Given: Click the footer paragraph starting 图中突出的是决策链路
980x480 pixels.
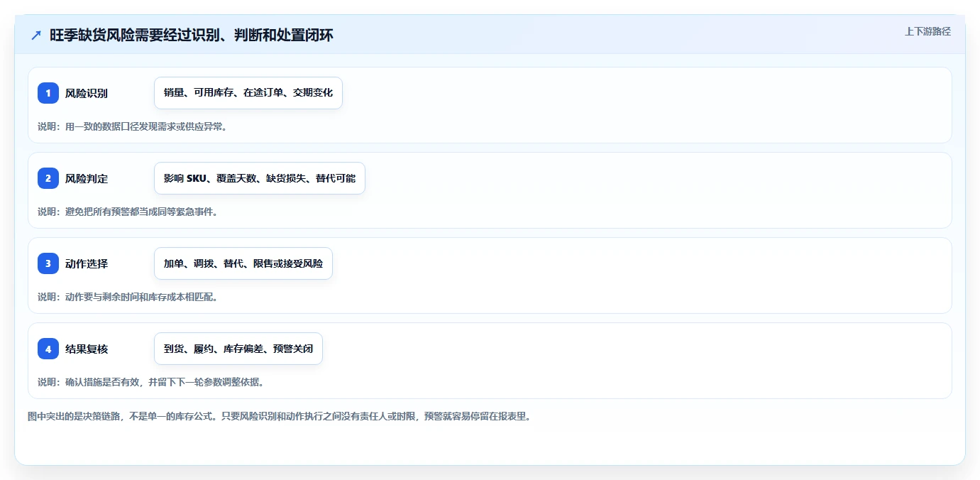Looking at the screenshot, I should (x=279, y=416).
